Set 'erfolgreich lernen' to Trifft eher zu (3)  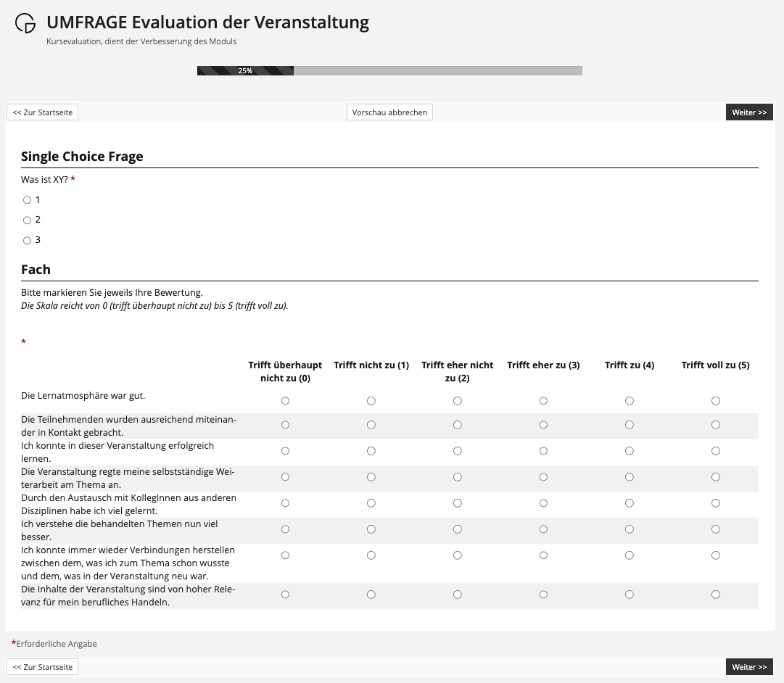click(543, 451)
